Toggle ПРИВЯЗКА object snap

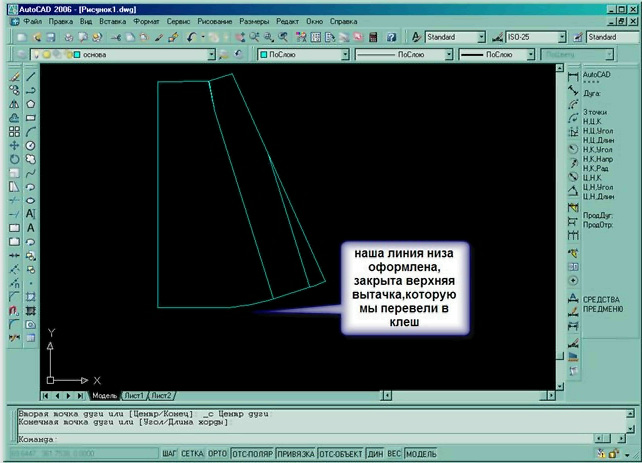296,454
